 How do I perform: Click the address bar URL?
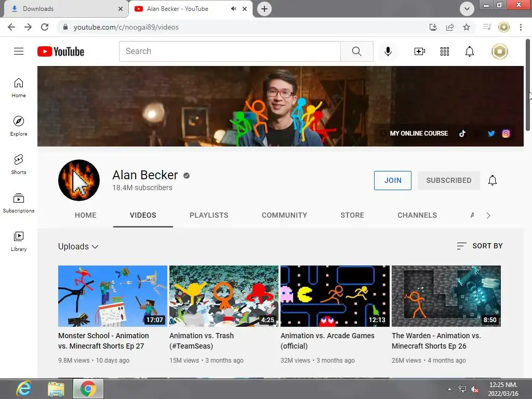click(126, 27)
